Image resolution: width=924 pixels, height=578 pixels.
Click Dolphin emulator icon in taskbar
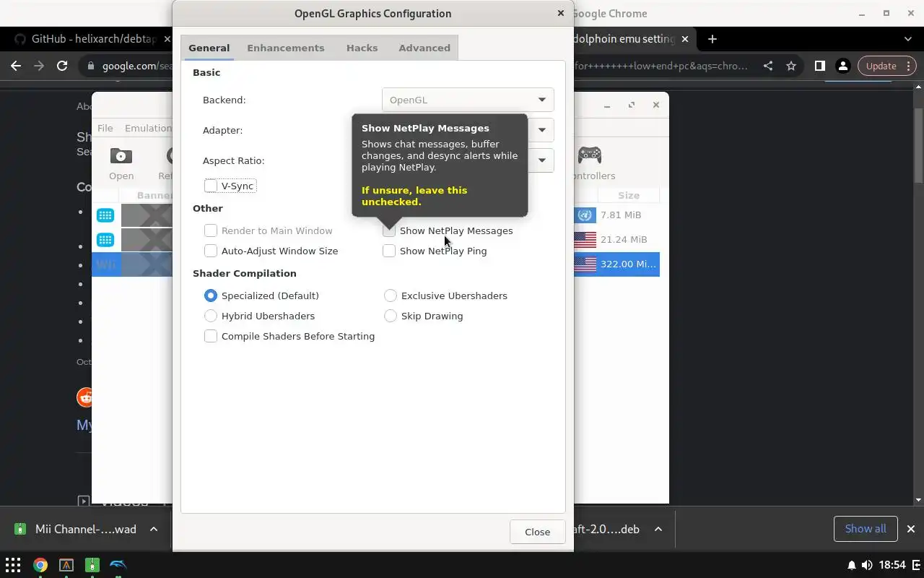pyautogui.click(x=118, y=565)
